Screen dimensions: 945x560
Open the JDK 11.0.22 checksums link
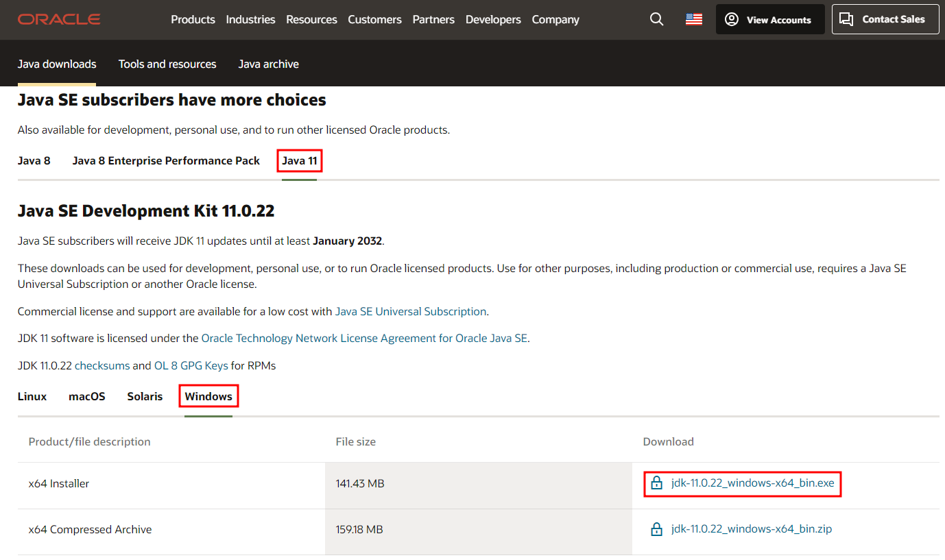tap(102, 365)
